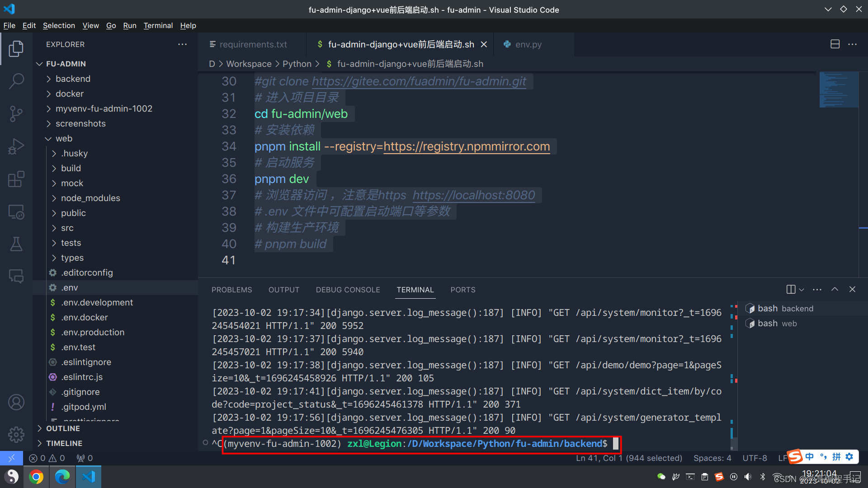The width and height of the screenshot is (868, 488).
Task: Open the Search view
Action: [17, 81]
